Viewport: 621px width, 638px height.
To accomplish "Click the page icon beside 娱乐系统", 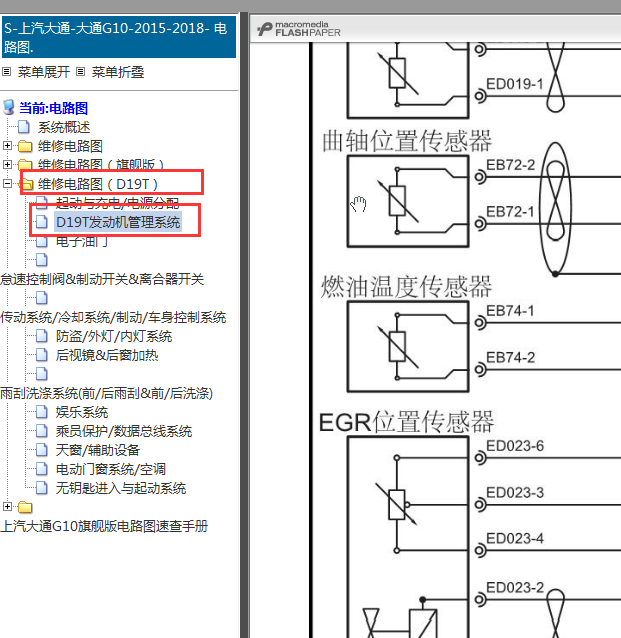I will click(x=42, y=412).
